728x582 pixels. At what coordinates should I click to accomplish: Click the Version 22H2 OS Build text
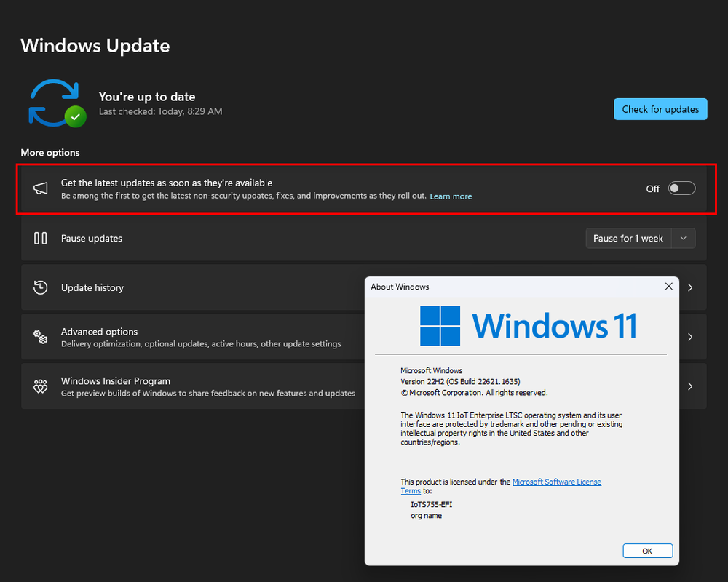(x=460, y=381)
